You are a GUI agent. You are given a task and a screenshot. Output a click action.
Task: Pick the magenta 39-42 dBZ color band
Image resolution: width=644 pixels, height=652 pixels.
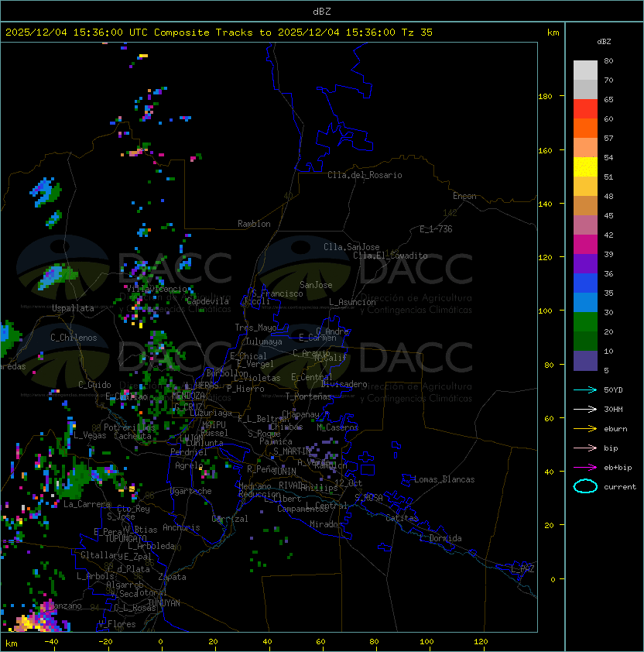pos(585,245)
